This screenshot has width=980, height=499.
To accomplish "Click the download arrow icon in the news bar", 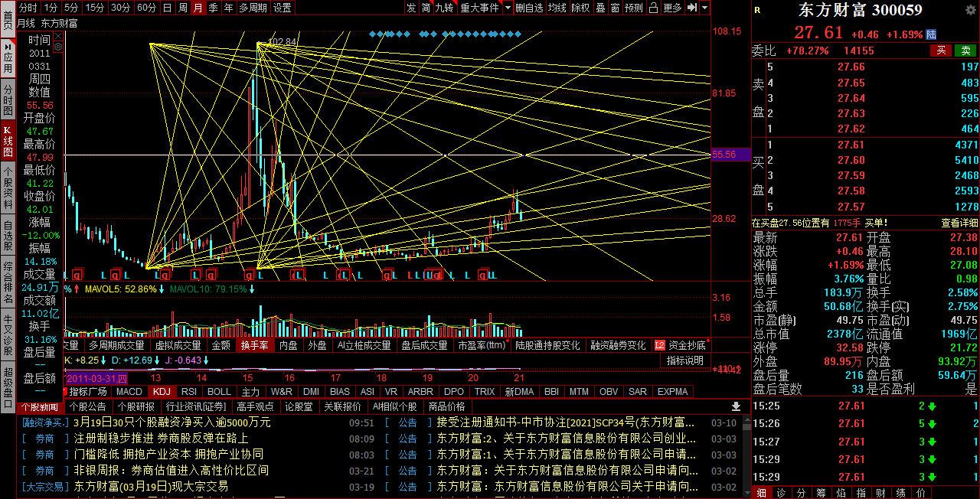I will click(x=737, y=406).
